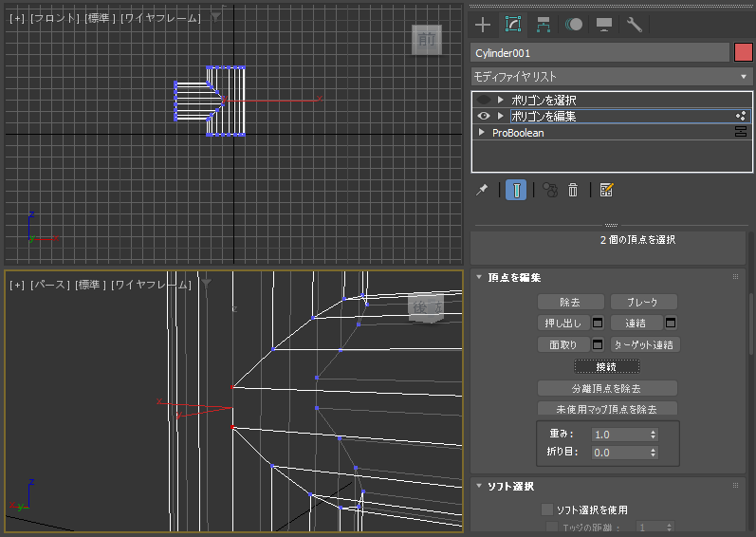This screenshot has width=756, height=537.
Task: Click the 押し出し button
Action: (563, 323)
